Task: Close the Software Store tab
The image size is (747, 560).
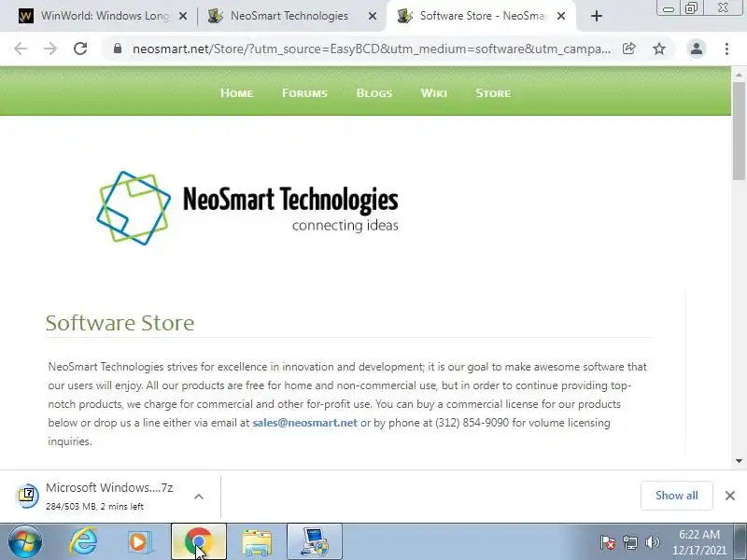Action: pos(562,16)
